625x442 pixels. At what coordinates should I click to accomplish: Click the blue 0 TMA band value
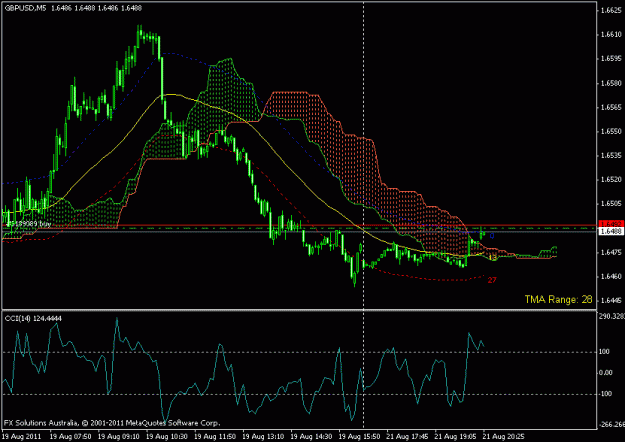[x=492, y=236]
